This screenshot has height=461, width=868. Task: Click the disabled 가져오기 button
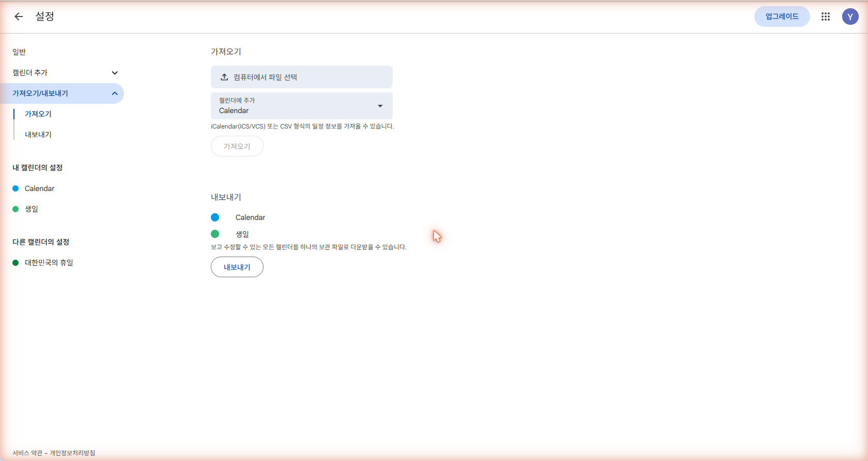237,146
